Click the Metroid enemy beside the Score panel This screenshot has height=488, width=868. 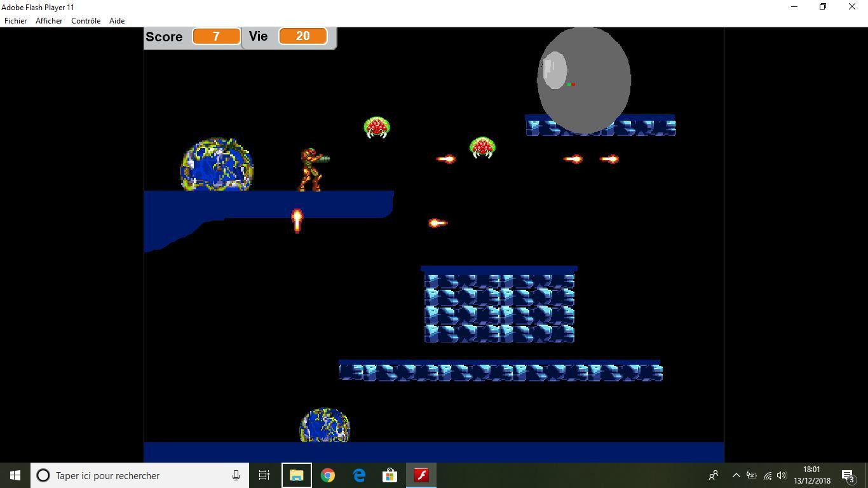[377, 127]
